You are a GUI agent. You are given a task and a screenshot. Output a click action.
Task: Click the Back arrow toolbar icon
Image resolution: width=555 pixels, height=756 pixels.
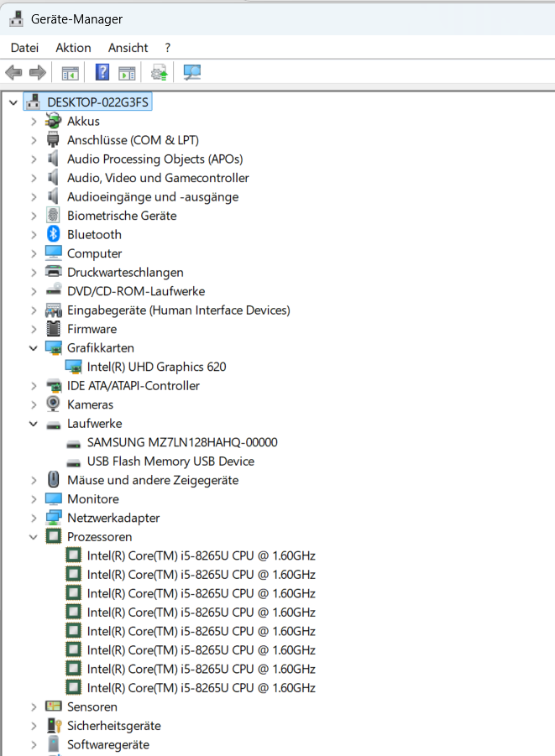13,73
